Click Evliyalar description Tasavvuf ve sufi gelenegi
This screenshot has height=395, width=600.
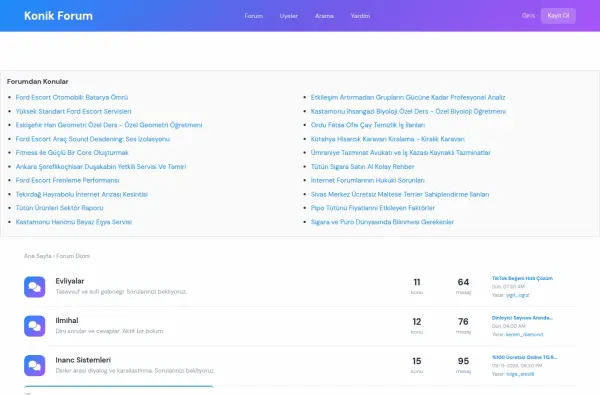[121, 292]
